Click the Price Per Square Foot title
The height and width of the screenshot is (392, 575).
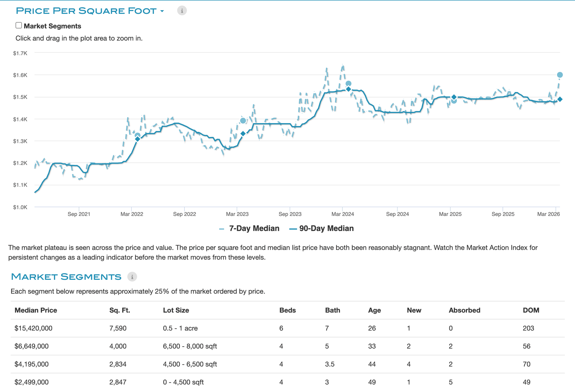point(86,11)
